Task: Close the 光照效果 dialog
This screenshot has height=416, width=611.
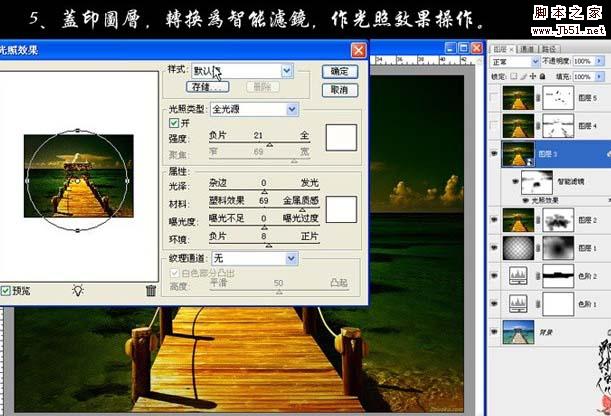Action: (x=358, y=50)
